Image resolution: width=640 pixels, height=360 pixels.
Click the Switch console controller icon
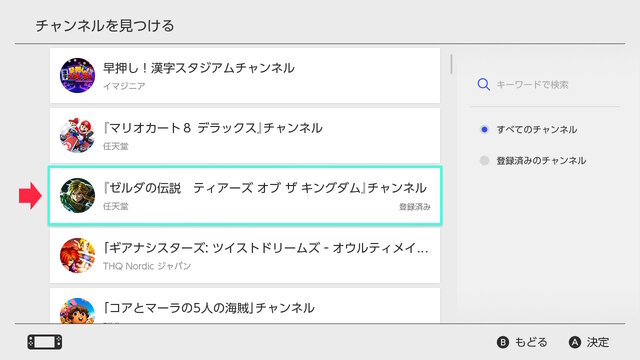[x=45, y=342]
